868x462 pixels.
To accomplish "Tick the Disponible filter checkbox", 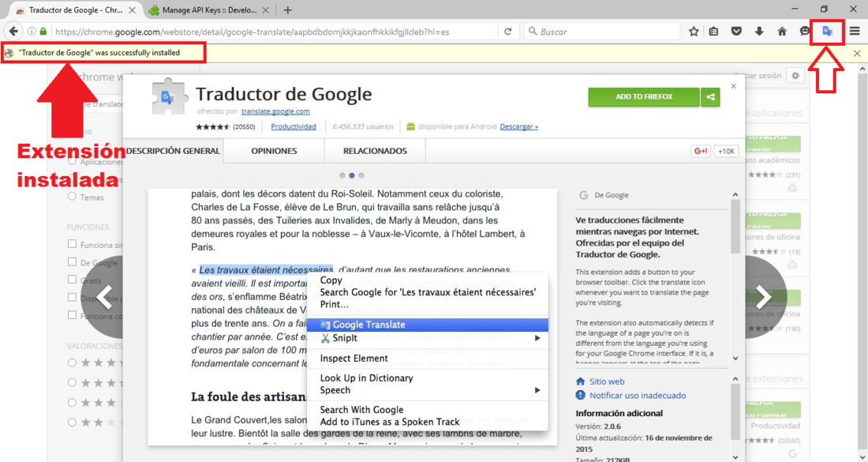I will click(x=72, y=297).
